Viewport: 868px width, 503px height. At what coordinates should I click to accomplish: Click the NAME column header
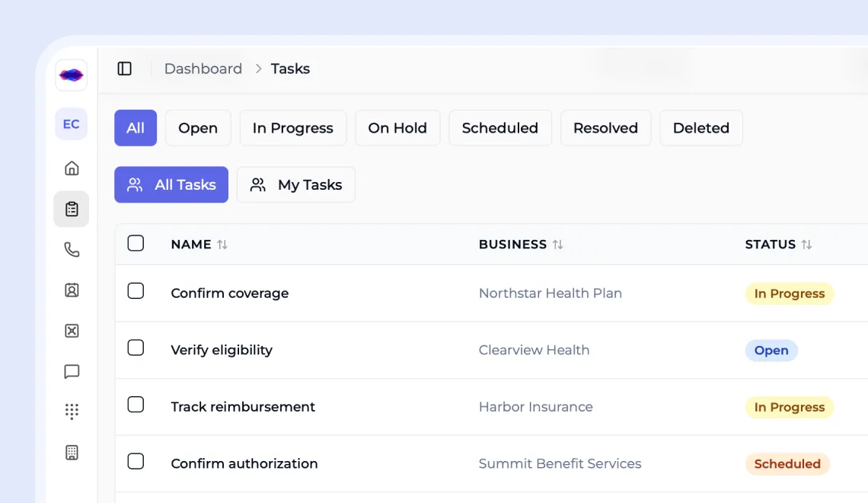(x=191, y=245)
